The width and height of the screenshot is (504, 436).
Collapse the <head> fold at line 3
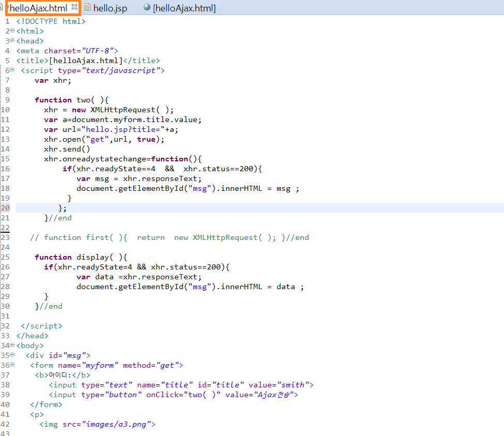pos(12,40)
